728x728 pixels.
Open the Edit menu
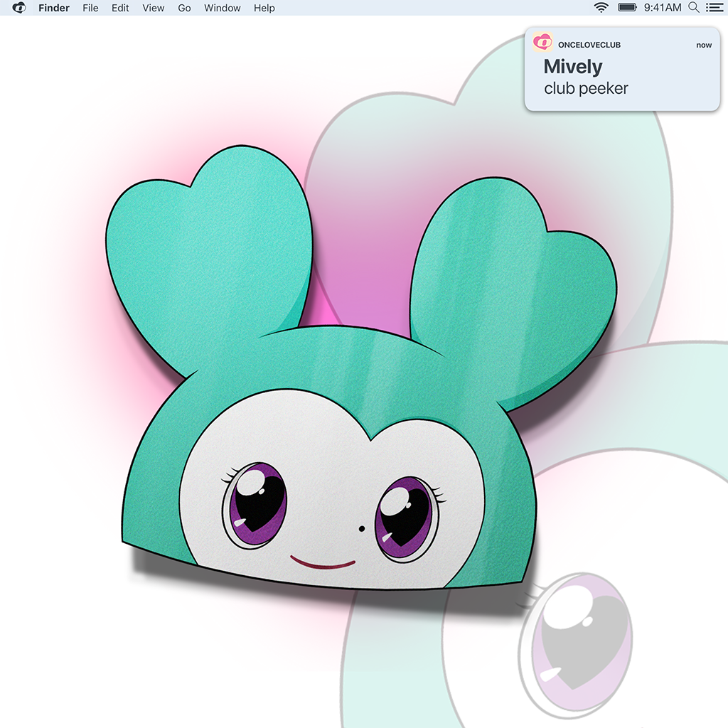pyautogui.click(x=120, y=8)
